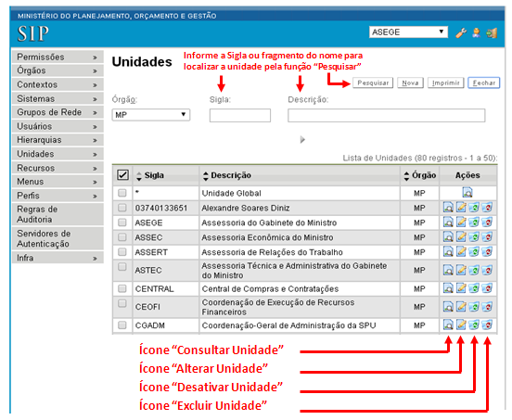Screen dimensions: 512x420
Task: Expand the Infra sidebar menu
Action: tap(58, 258)
